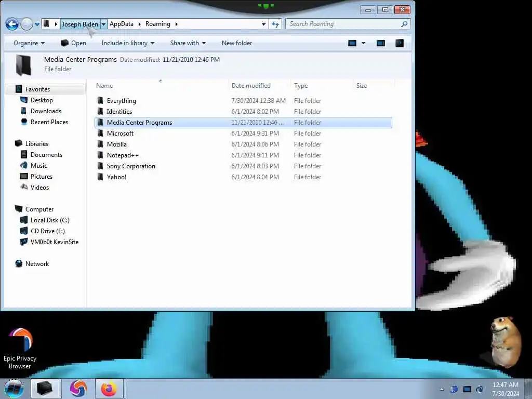
Task: Open the Videos library
Action: (39, 187)
